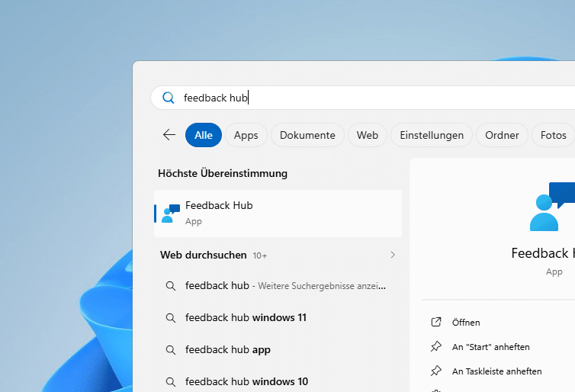Click into the search field containing feedback hub

(x=363, y=98)
